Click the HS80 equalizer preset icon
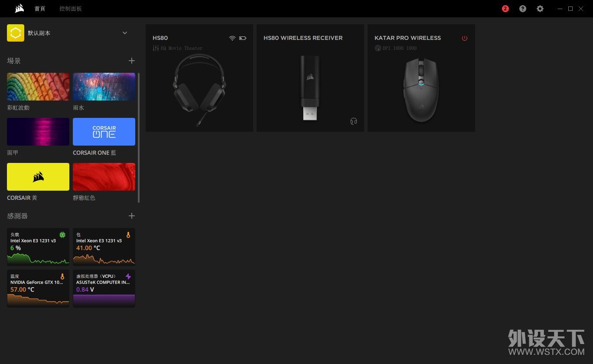 (156, 48)
